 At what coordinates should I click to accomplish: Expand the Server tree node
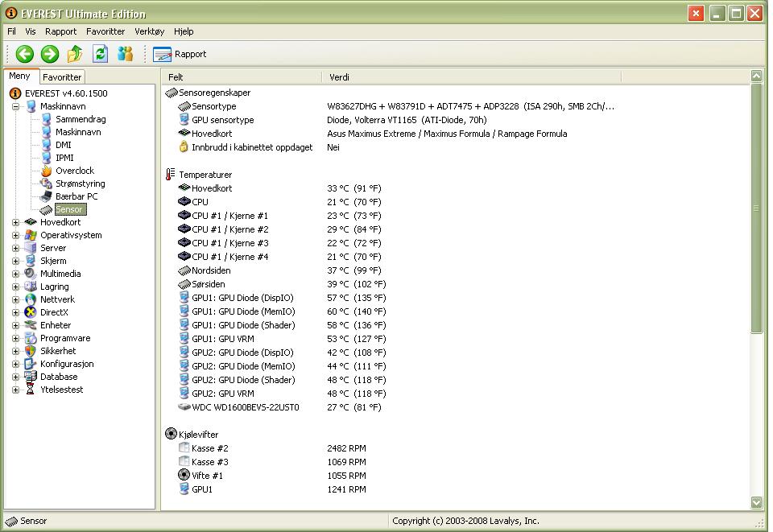(16, 248)
